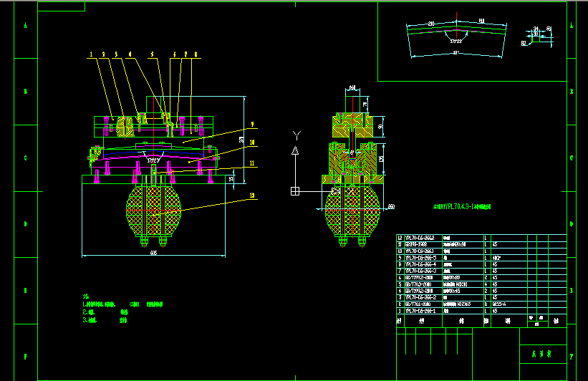The image size is (588, 381).
Task: Select the 90 height dimension in side view
Action: (380, 127)
